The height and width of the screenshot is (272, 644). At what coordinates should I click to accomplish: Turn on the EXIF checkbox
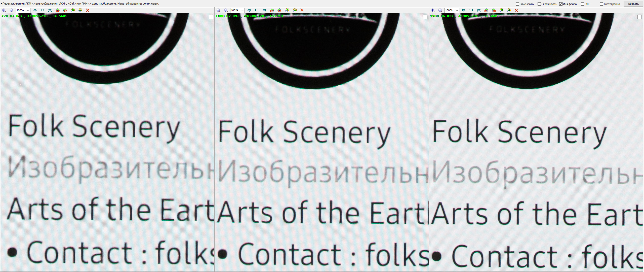pos(582,4)
